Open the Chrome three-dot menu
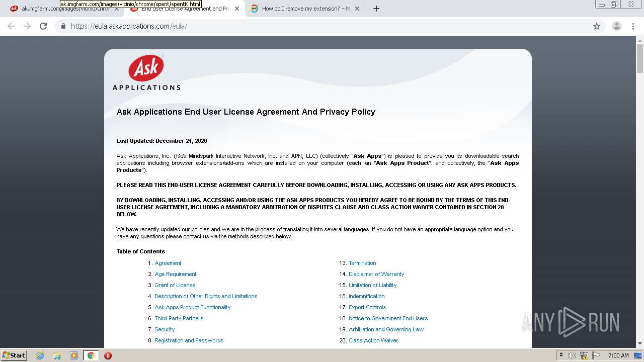The width and height of the screenshot is (644, 362). pyautogui.click(x=633, y=26)
